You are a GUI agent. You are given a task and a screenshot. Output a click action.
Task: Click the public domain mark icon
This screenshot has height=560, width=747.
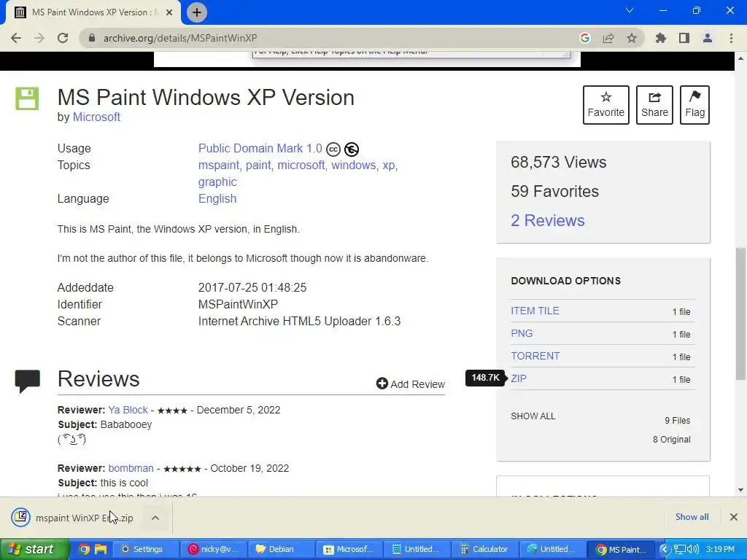coord(352,149)
